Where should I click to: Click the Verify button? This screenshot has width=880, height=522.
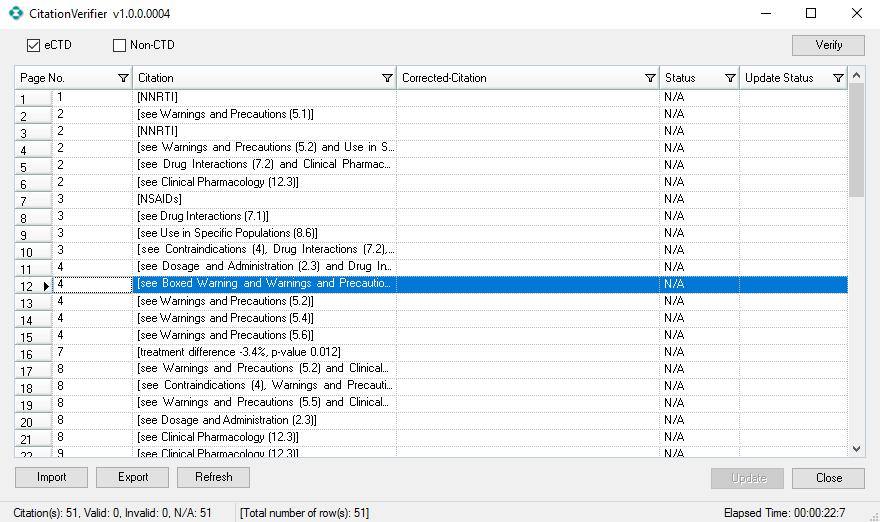828,45
